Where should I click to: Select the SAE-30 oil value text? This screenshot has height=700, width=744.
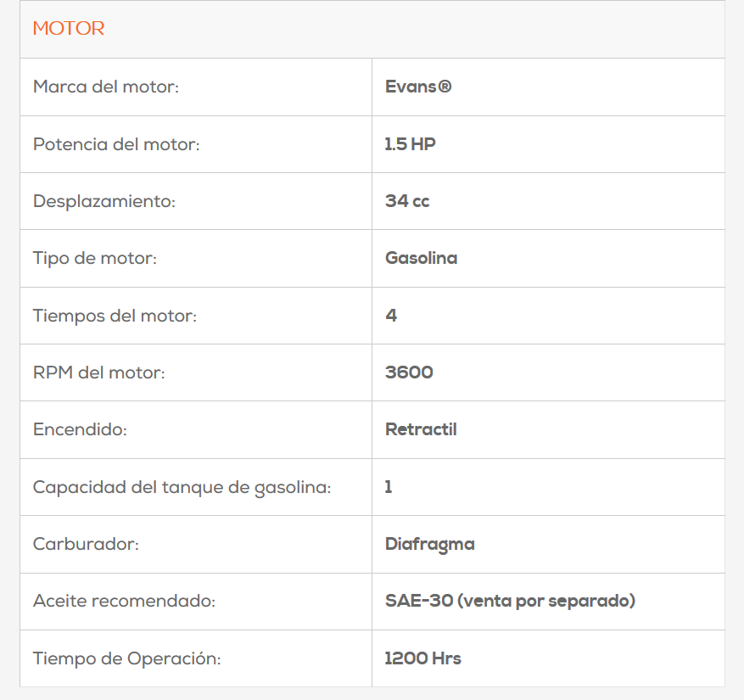[510, 602]
